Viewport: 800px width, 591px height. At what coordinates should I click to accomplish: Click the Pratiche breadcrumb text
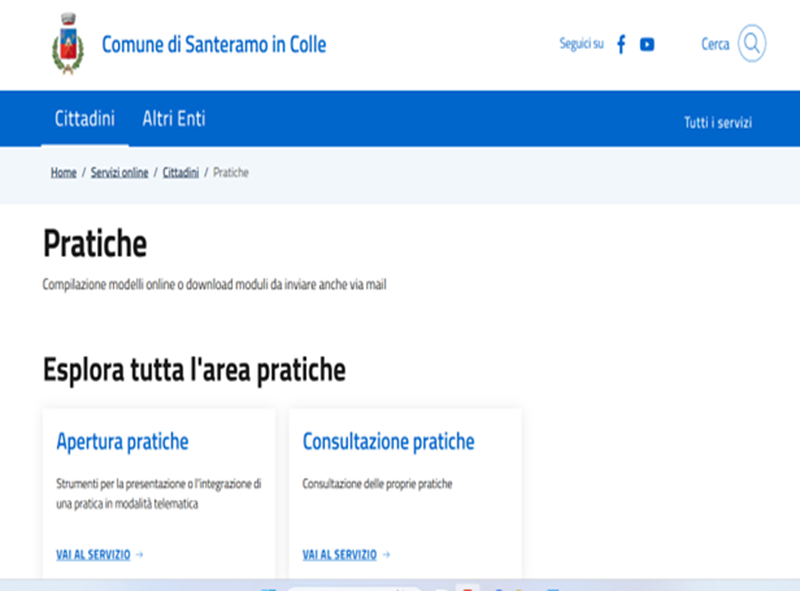coord(231,173)
